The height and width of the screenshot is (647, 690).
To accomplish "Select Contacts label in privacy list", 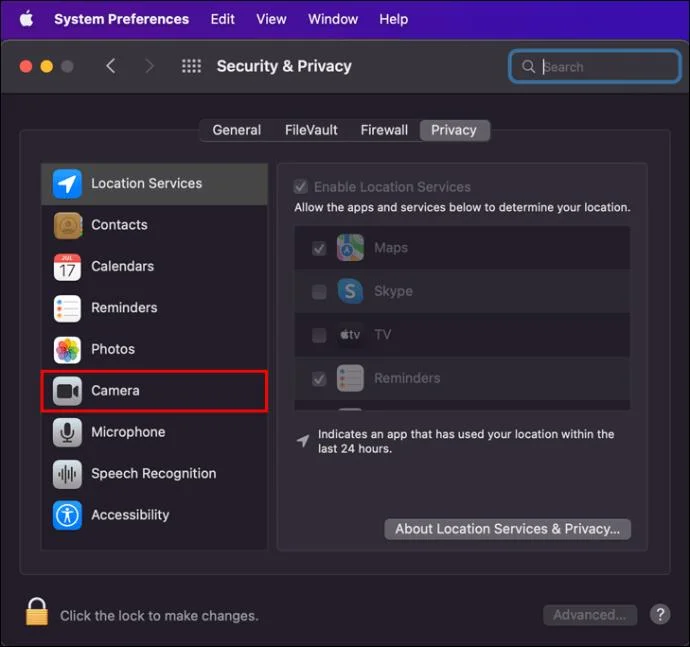I will pos(119,225).
